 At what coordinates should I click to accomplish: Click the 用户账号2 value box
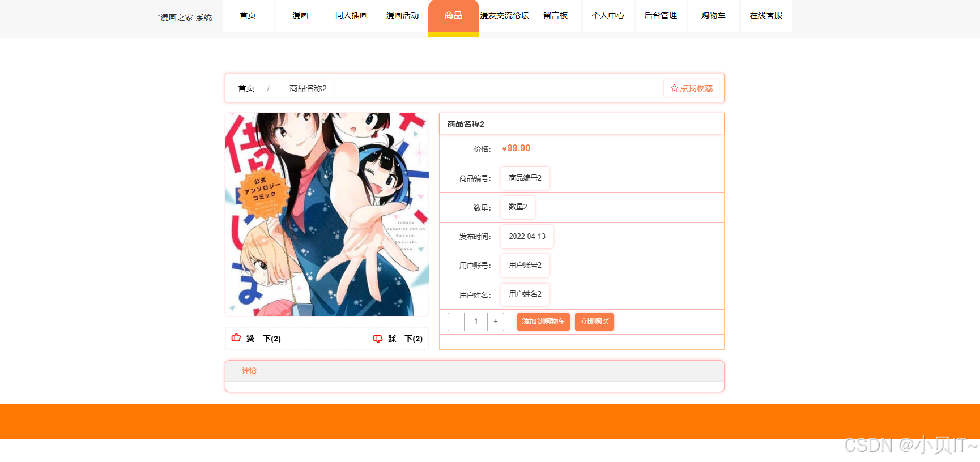525,266
